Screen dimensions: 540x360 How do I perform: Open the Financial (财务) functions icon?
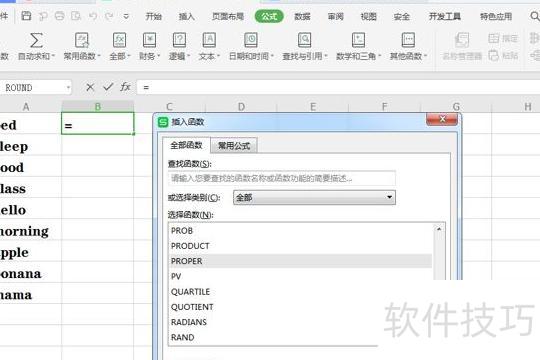149,40
